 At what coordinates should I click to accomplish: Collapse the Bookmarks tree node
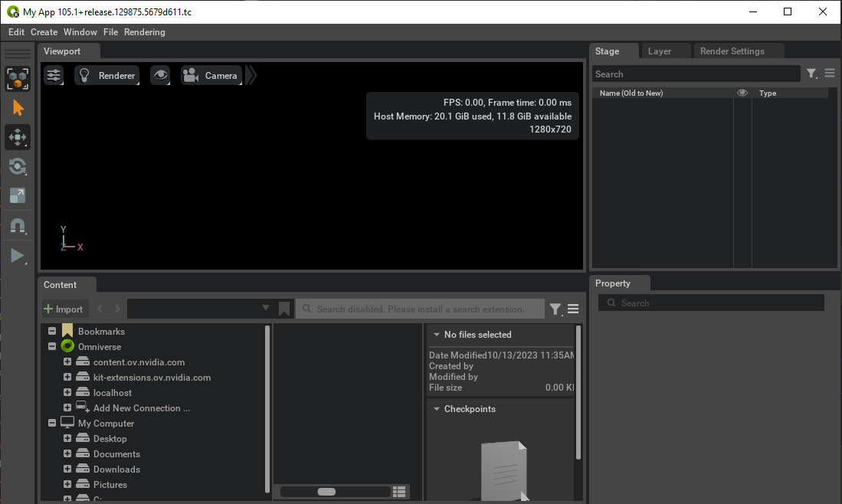pyautogui.click(x=52, y=331)
